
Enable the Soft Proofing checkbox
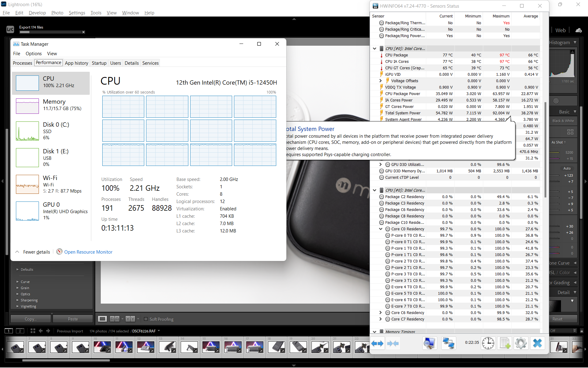(146, 319)
